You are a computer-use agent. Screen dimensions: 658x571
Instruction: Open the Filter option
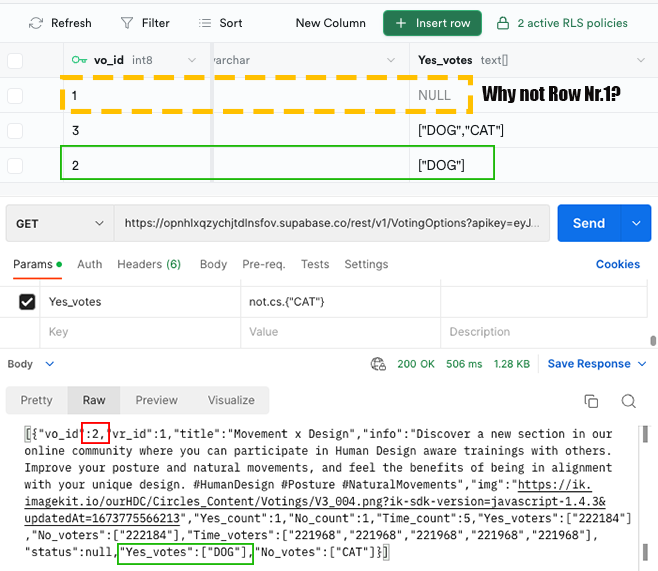(145, 23)
